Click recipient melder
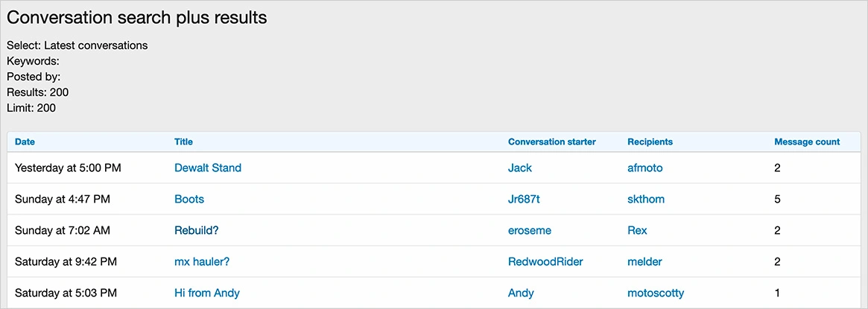This screenshot has width=868, height=309. 645,262
